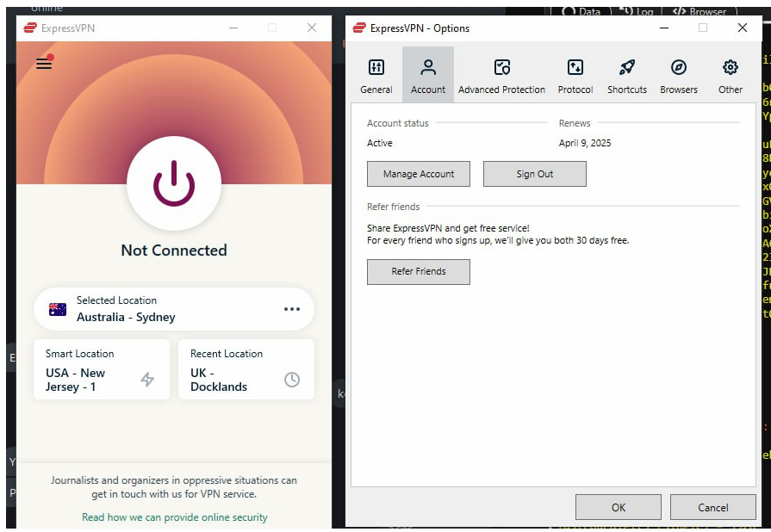The image size is (771, 532).
Task: Click the Browser tab in the background window
Action: tap(699, 11)
